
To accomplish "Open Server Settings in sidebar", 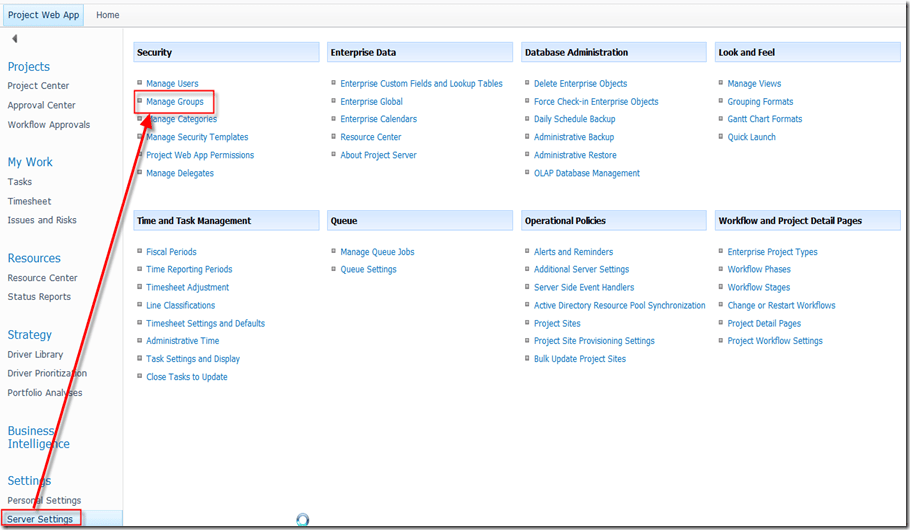I will (x=40, y=519).
